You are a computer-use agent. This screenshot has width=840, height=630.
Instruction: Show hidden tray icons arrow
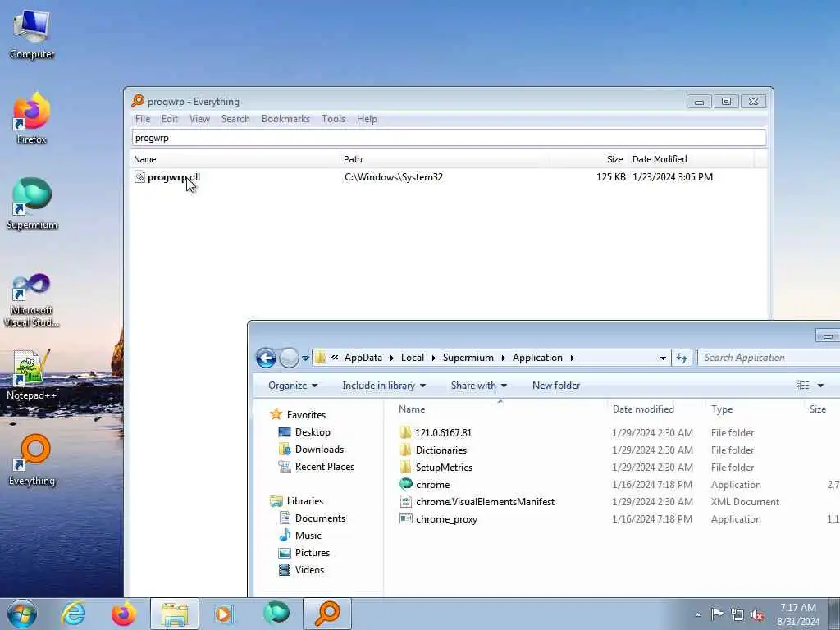coord(697,614)
